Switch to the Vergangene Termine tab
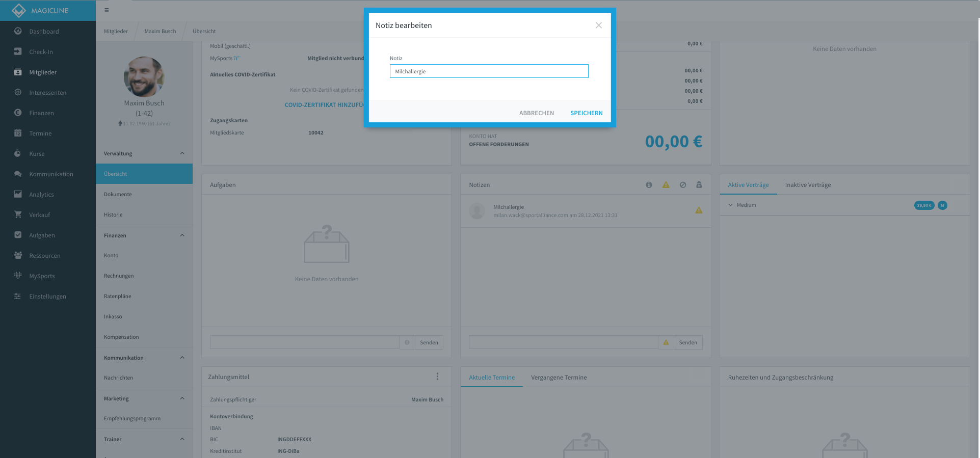980x458 pixels. coord(559,378)
